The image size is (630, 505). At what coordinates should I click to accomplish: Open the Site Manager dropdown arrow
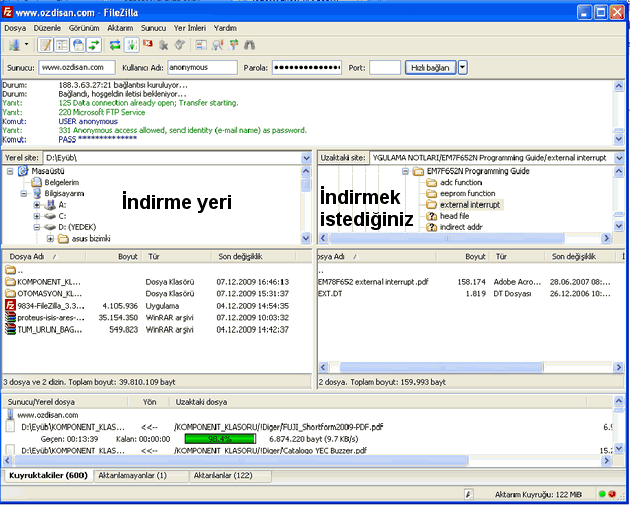coord(27,44)
